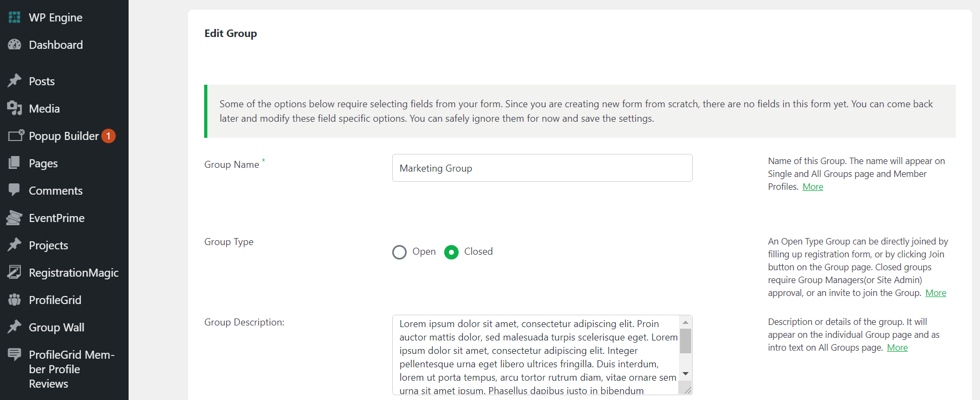Open the EventPrime sidebar icon
980x400 pixels.
click(x=14, y=218)
